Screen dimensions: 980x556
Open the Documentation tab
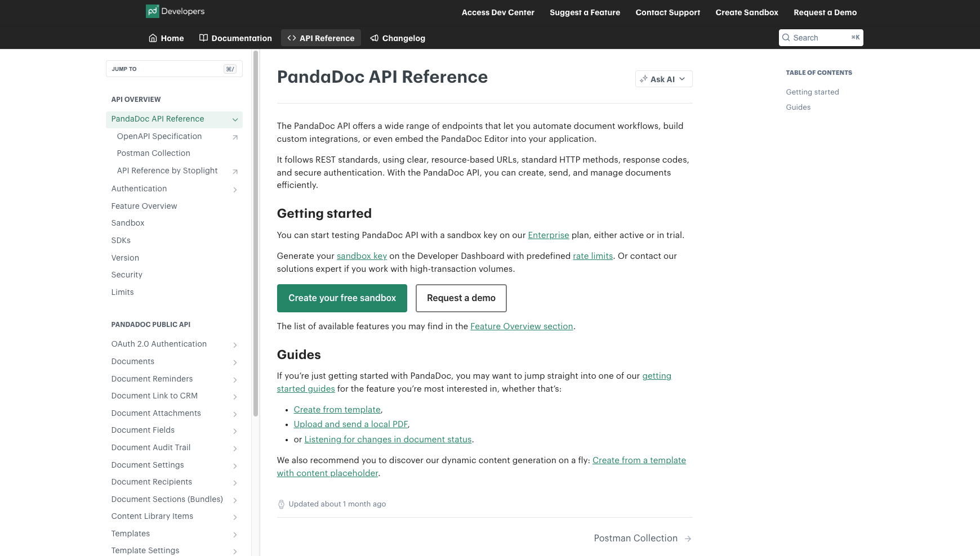coord(235,38)
